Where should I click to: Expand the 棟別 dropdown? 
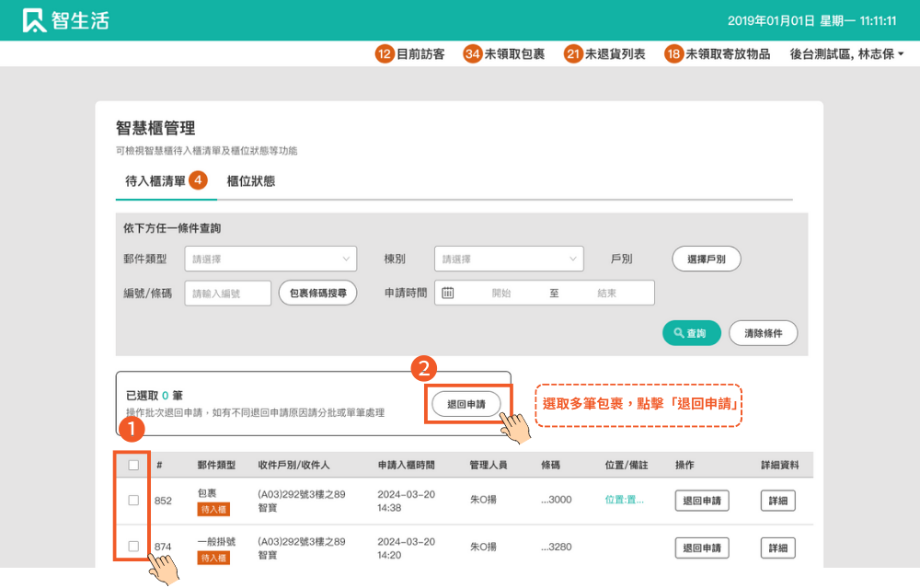[x=509, y=259]
